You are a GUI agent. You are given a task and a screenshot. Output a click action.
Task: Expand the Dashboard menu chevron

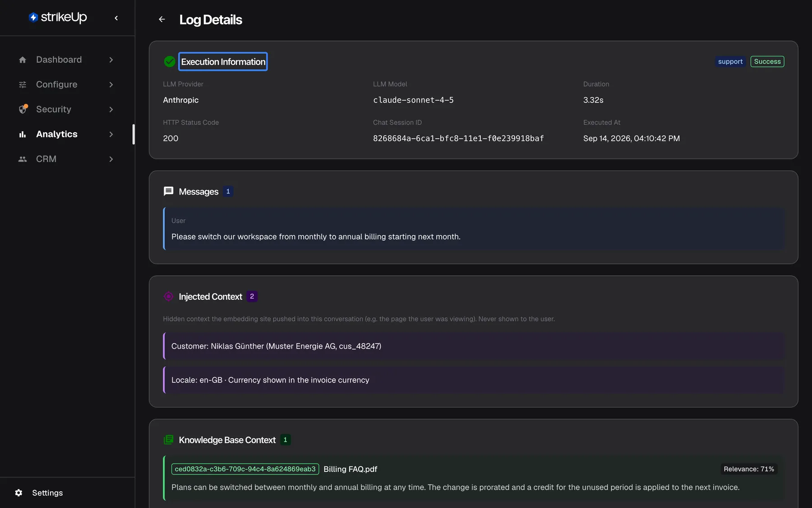tap(111, 60)
